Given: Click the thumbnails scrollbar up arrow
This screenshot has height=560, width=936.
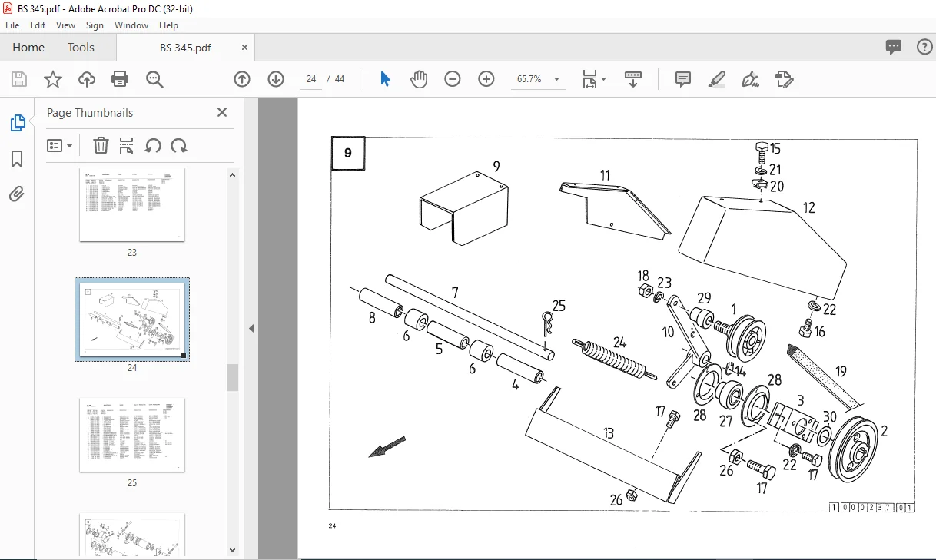Looking at the screenshot, I should [x=233, y=175].
